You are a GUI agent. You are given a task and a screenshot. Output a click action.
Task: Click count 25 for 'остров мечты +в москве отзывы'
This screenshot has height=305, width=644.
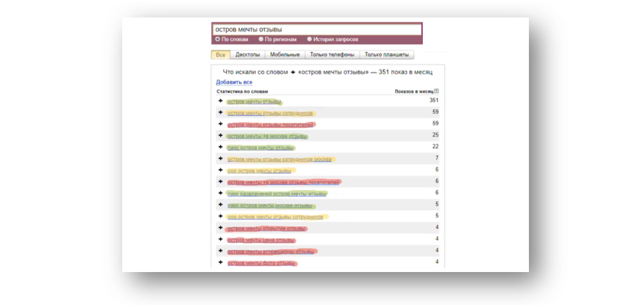pos(435,135)
